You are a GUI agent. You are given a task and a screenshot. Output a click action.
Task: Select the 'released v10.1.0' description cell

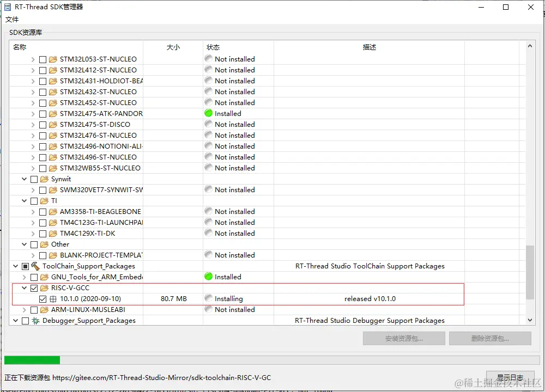coord(370,299)
